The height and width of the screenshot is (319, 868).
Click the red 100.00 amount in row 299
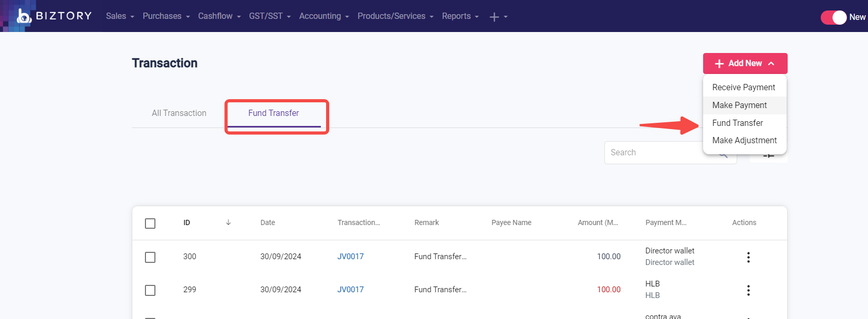point(609,290)
